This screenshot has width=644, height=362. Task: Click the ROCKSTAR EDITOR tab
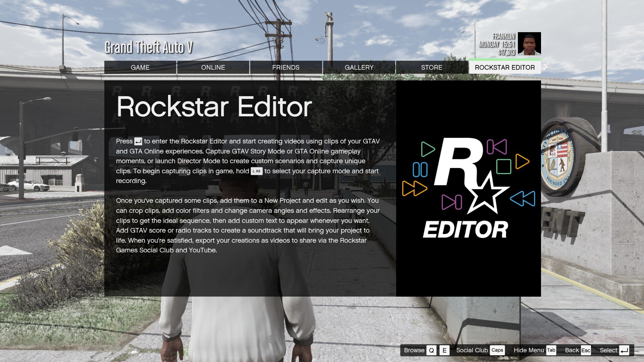pos(505,67)
